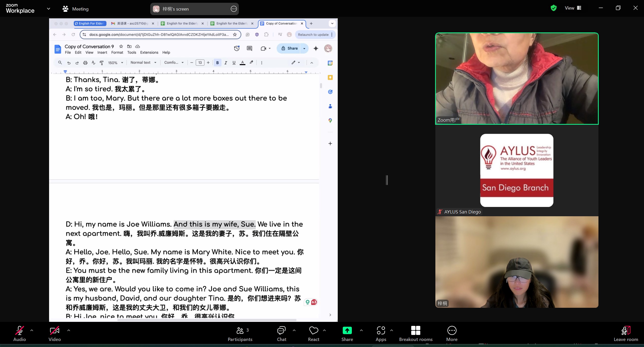The width and height of the screenshot is (644, 347).
Task: Expand reactions arrow next to React
Action: pyautogui.click(x=324, y=330)
